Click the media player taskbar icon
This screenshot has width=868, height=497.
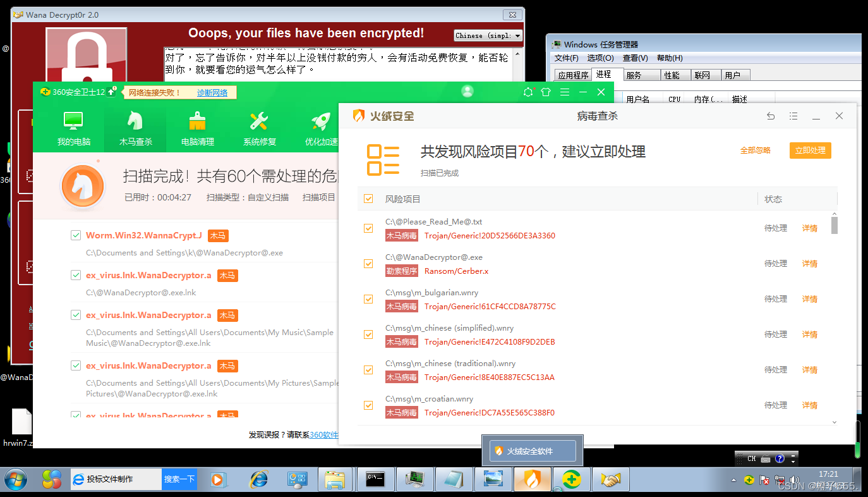pyautogui.click(x=217, y=480)
